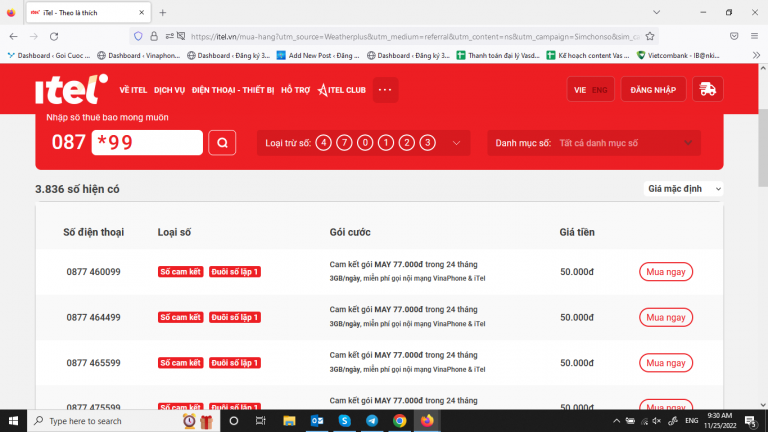Open VỀ ITEL menu
This screenshot has height=432, width=768.
(133, 90)
